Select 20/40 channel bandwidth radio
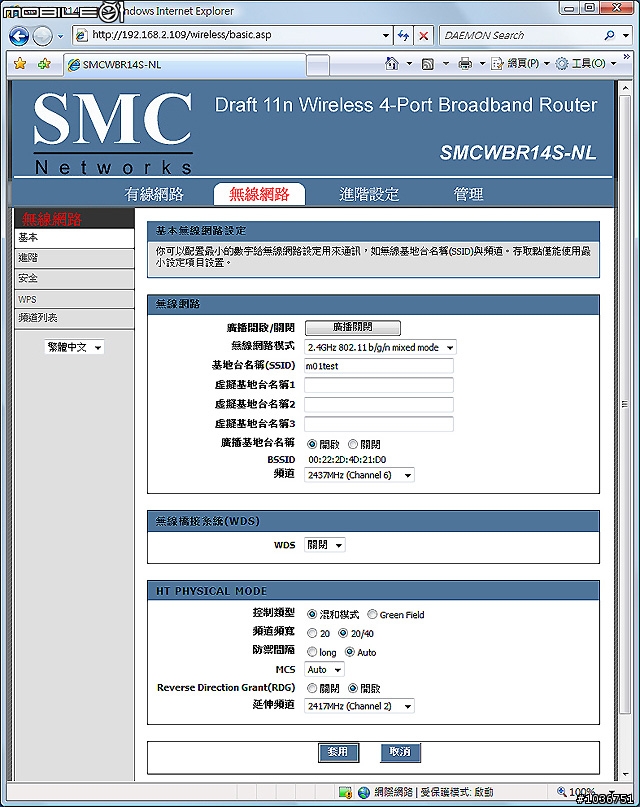Image resolution: width=640 pixels, height=807 pixels. [x=343, y=633]
